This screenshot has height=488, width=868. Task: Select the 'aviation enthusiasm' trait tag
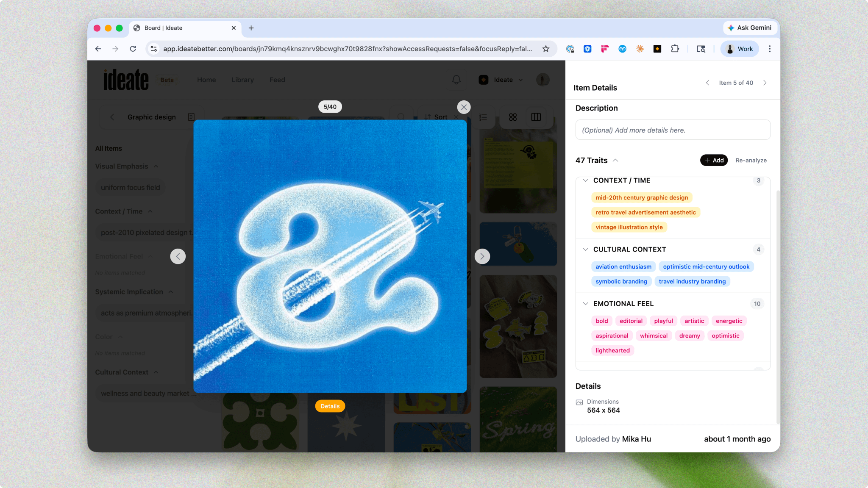pos(623,267)
